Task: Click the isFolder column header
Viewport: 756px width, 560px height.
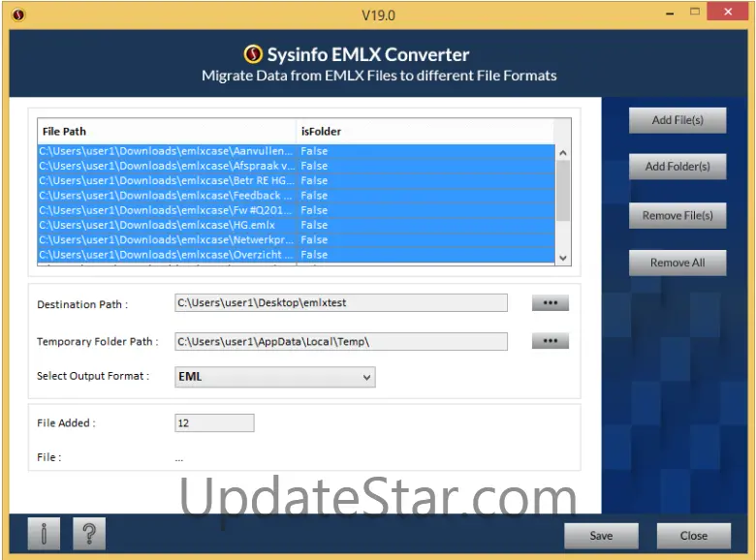Action: (424, 132)
